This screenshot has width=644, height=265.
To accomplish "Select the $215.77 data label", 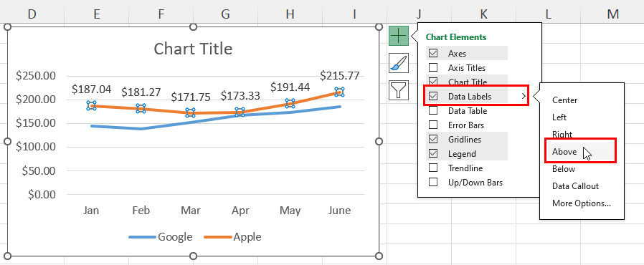I will click(340, 76).
